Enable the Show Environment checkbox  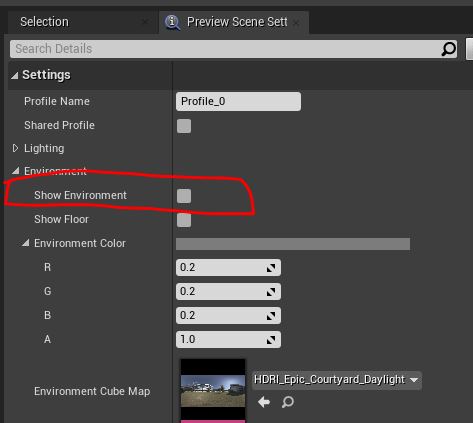pyautogui.click(x=184, y=196)
